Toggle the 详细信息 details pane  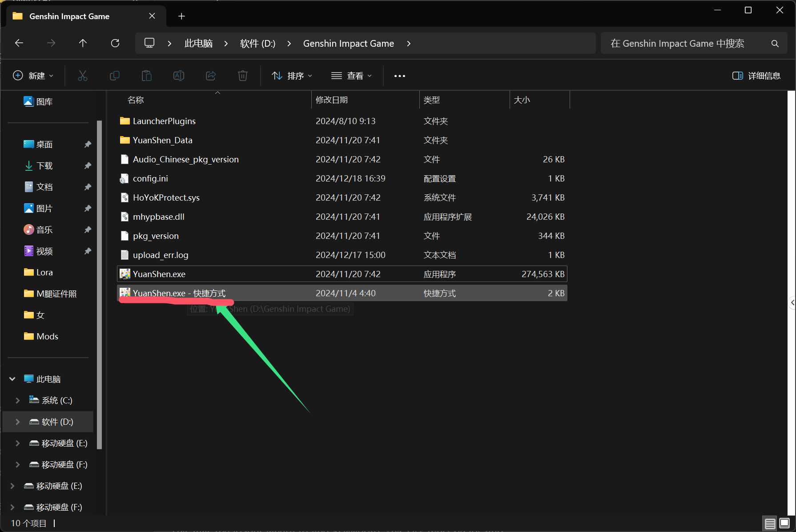point(756,76)
